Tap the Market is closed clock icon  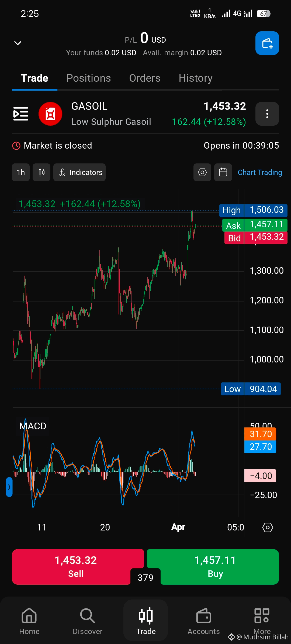pos(16,146)
